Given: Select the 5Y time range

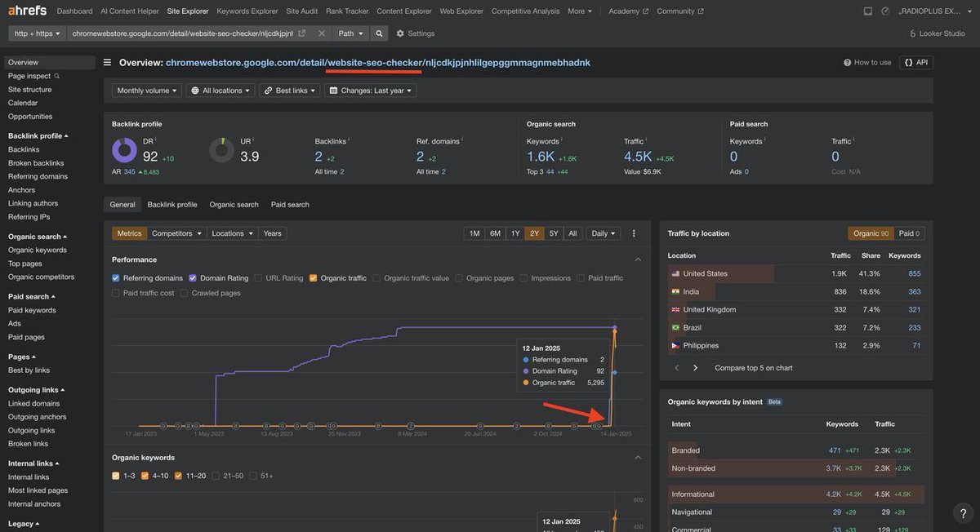Looking at the screenshot, I should point(554,233).
